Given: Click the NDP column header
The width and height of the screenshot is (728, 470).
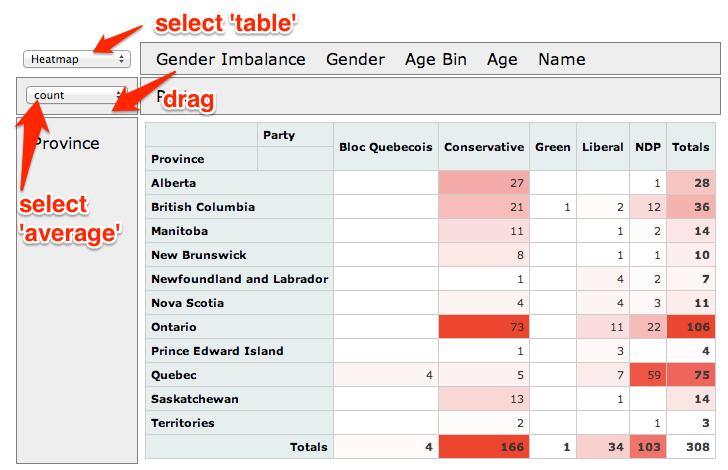Looking at the screenshot, I should click(647, 147).
